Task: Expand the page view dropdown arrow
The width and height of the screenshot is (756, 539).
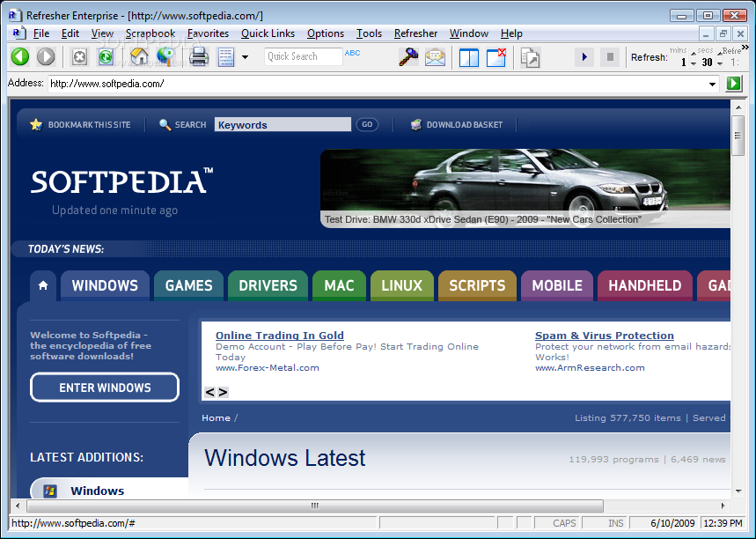Action: [245, 57]
